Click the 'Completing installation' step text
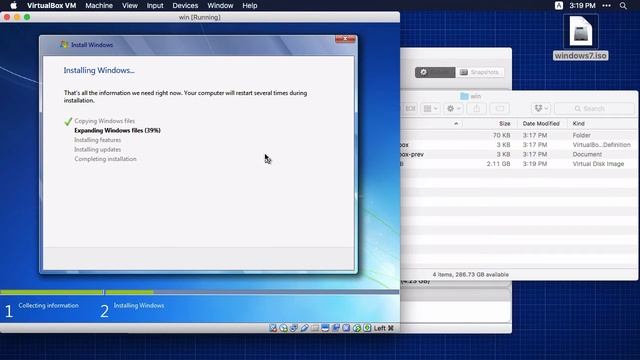The image size is (640, 360). pyautogui.click(x=105, y=159)
